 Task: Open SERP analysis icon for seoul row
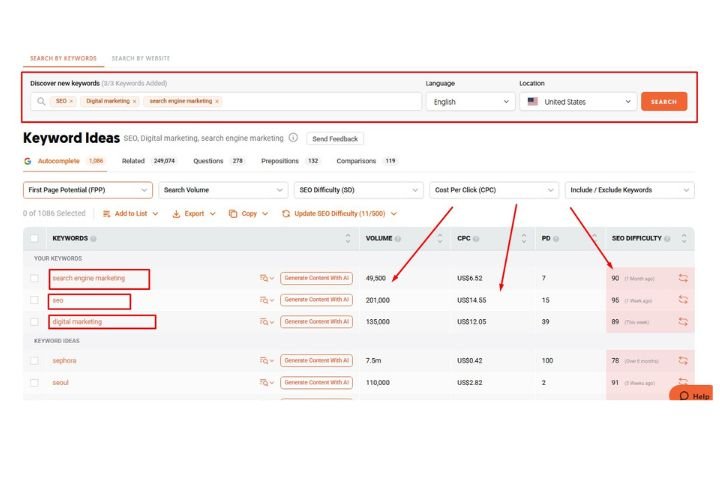[x=266, y=382]
